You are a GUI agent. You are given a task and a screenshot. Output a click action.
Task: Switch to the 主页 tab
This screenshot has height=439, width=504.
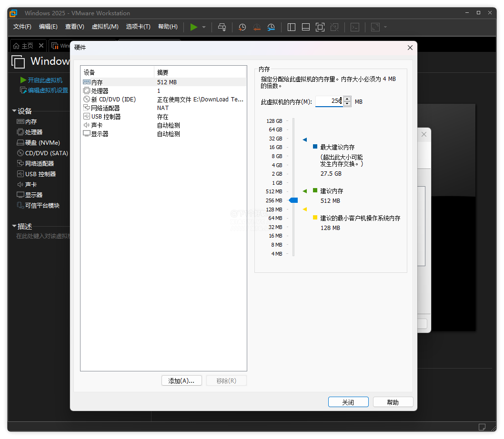pyautogui.click(x=27, y=46)
